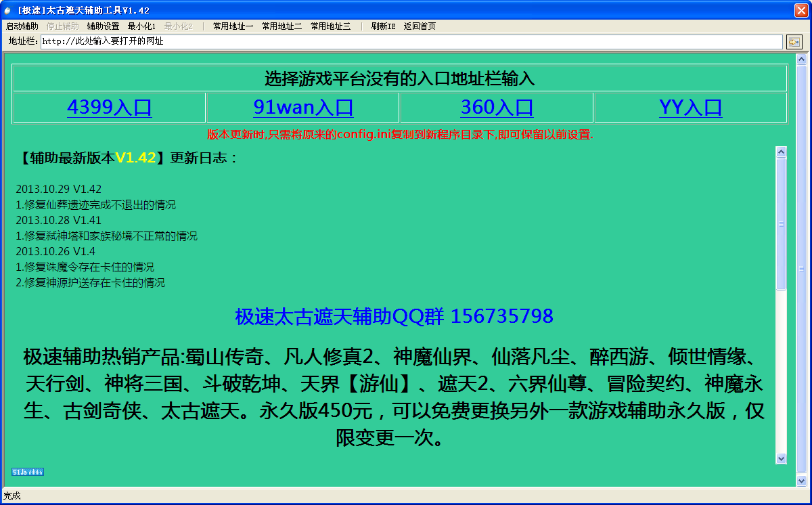Click the inner changelog scrollbar thumb
This screenshot has width=812, height=505.
coord(781,224)
